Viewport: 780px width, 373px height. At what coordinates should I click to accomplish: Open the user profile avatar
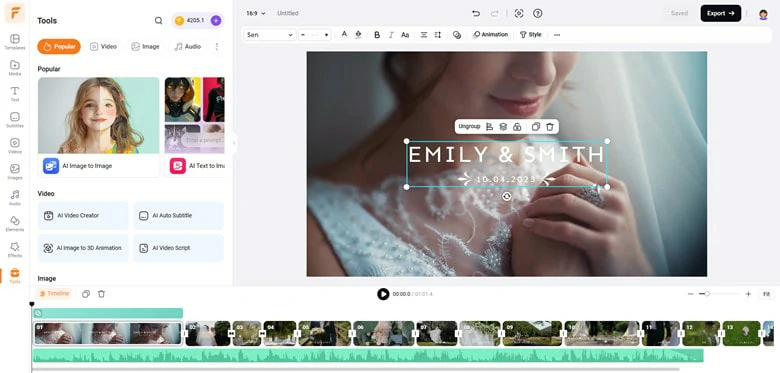[x=763, y=14]
